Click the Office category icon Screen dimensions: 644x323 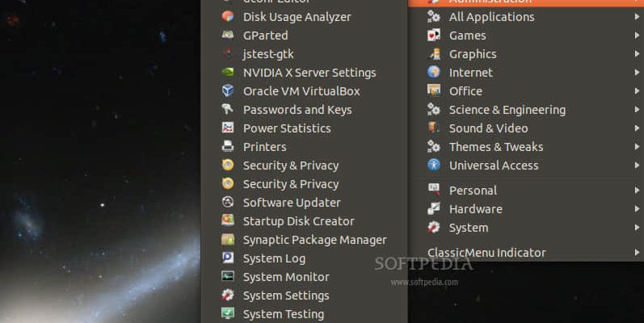coord(434,90)
